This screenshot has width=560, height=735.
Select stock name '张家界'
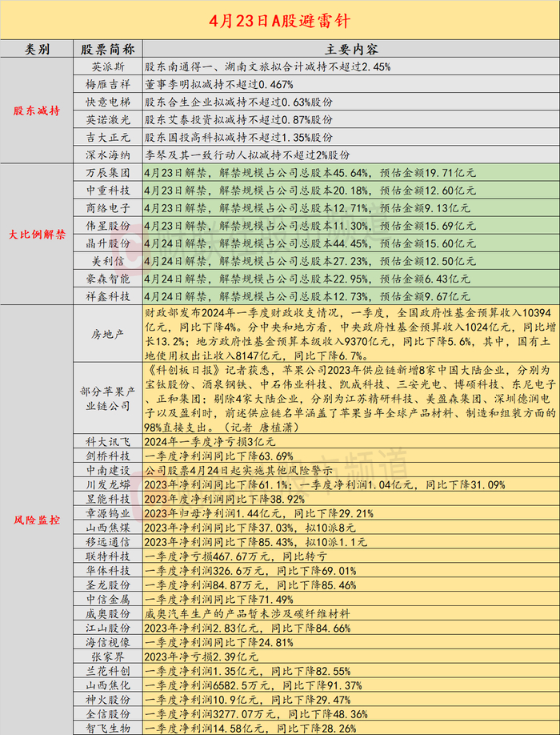(108, 657)
